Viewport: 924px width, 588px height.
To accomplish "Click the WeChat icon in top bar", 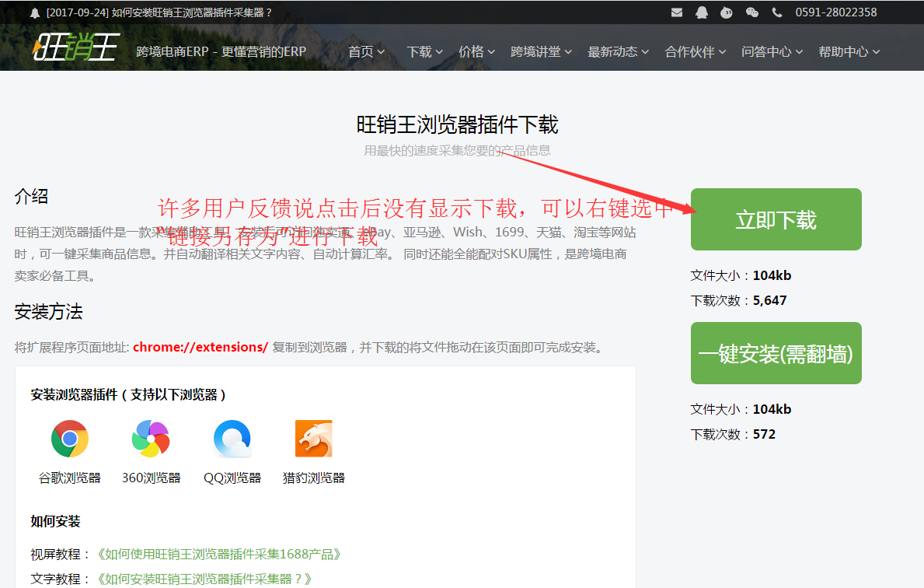I will (752, 12).
